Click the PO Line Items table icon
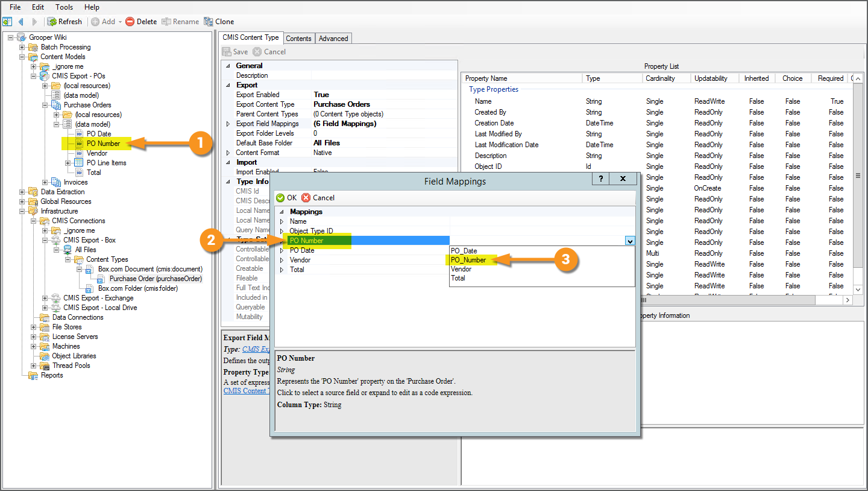 (x=79, y=163)
